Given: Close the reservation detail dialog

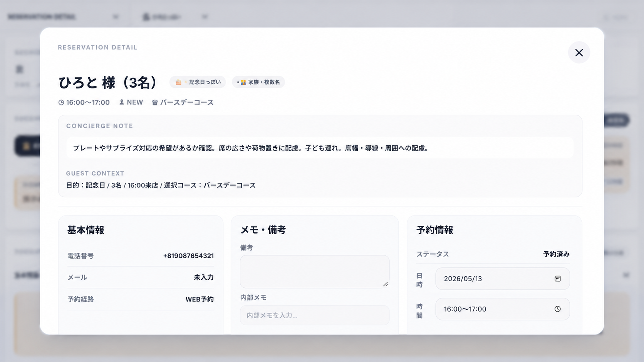Looking at the screenshot, I should click(579, 53).
